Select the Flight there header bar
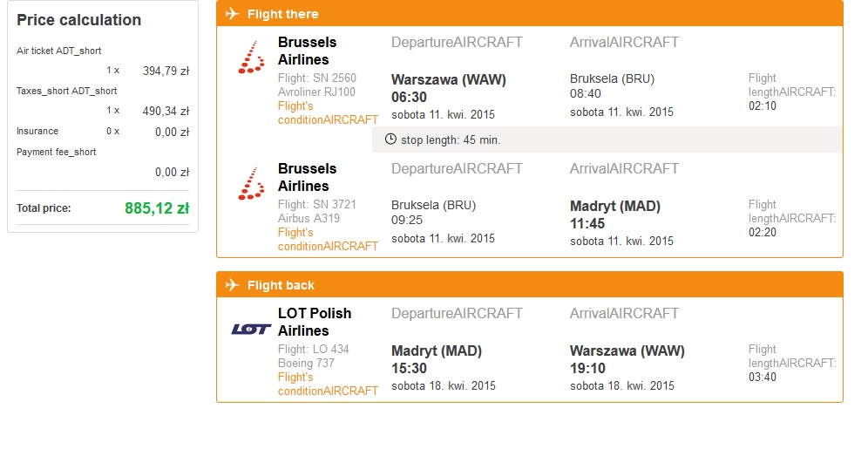The image size is (868, 456). pyautogui.click(x=530, y=13)
